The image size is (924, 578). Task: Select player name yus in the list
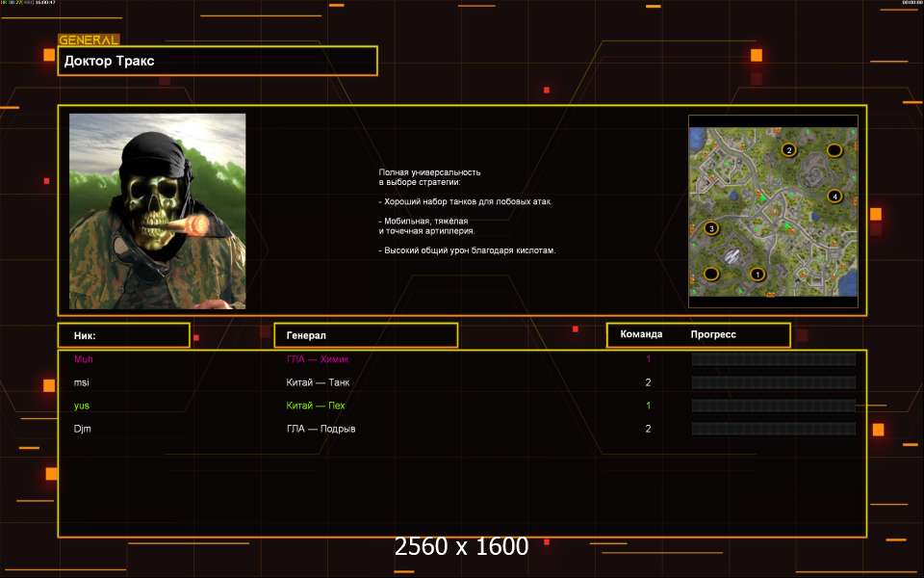coord(82,406)
